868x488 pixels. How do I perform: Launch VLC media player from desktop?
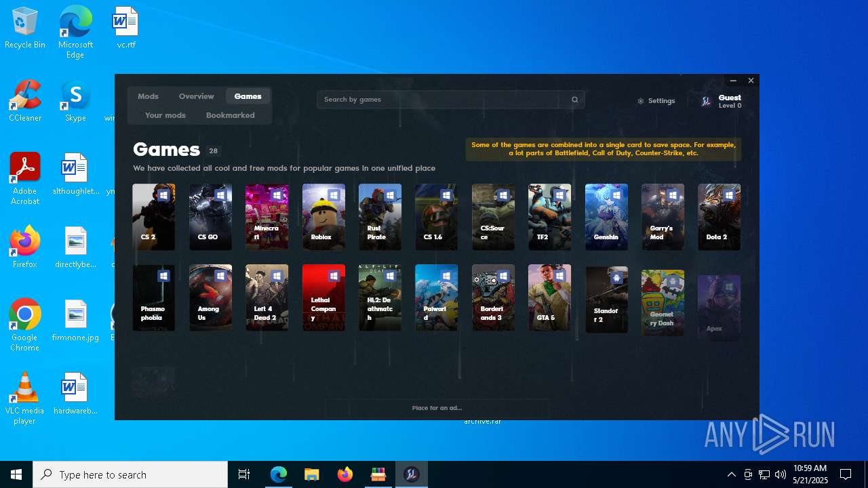(25, 399)
